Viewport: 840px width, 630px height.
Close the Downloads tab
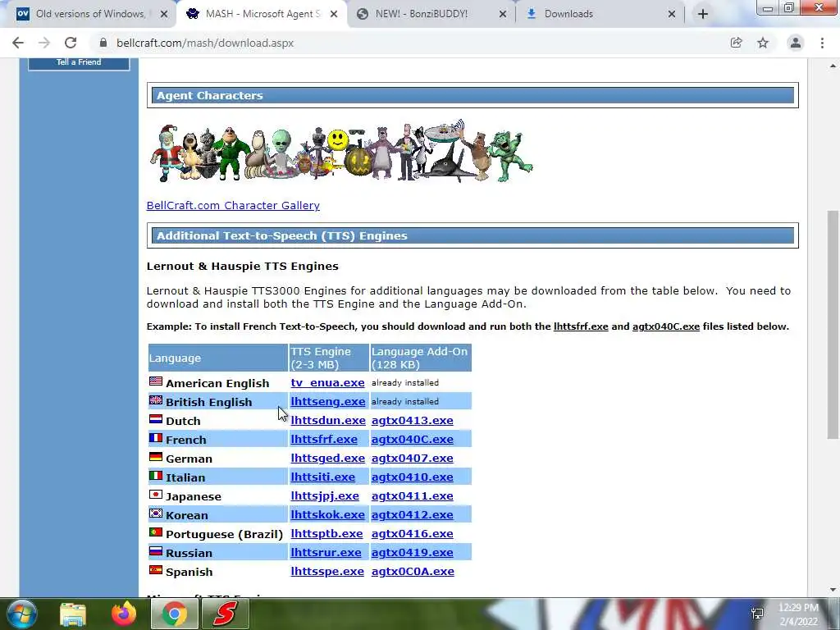tap(672, 14)
